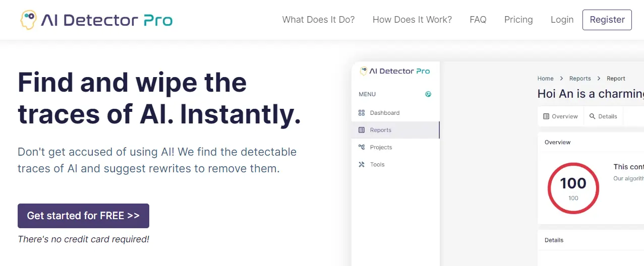
Task: Click the sidebar AI Detector Pro logo
Action: pyautogui.click(x=395, y=72)
